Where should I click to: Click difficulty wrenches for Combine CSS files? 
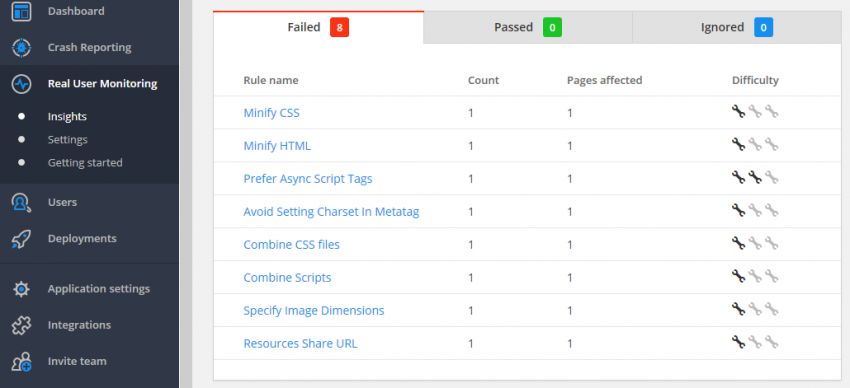coord(755,243)
